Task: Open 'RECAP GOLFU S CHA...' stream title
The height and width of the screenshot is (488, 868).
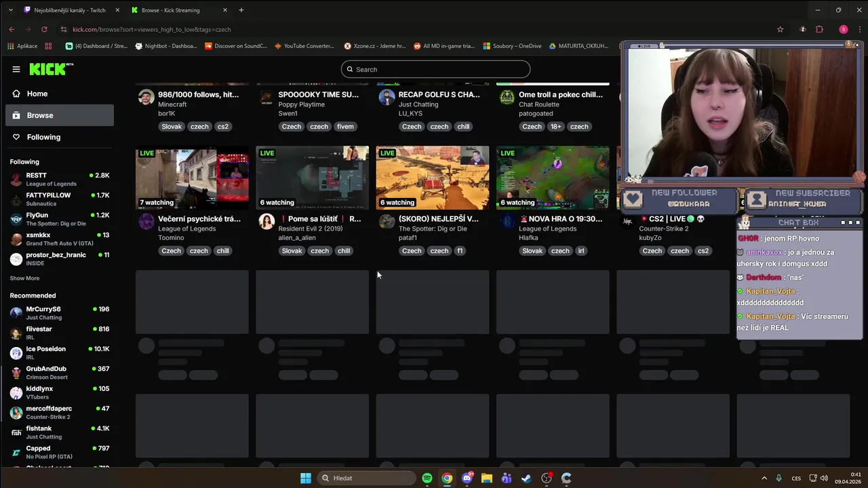Action: [439, 94]
